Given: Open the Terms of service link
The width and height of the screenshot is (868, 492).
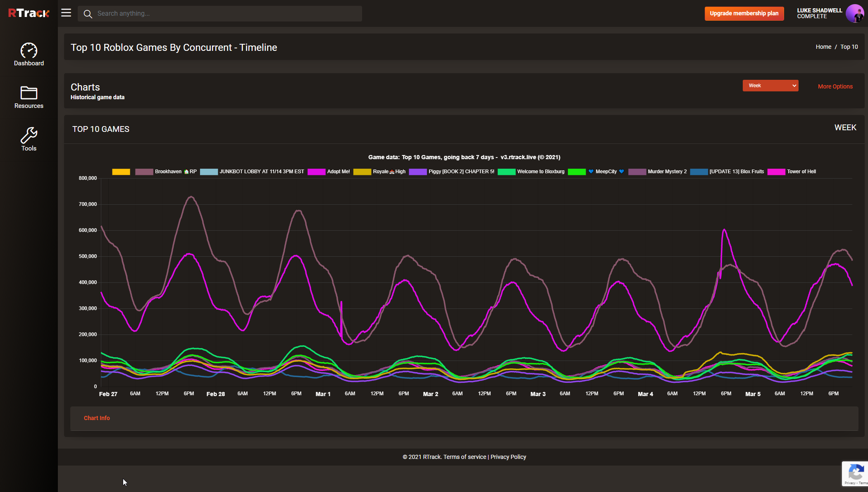Looking at the screenshot, I should click(x=465, y=457).
